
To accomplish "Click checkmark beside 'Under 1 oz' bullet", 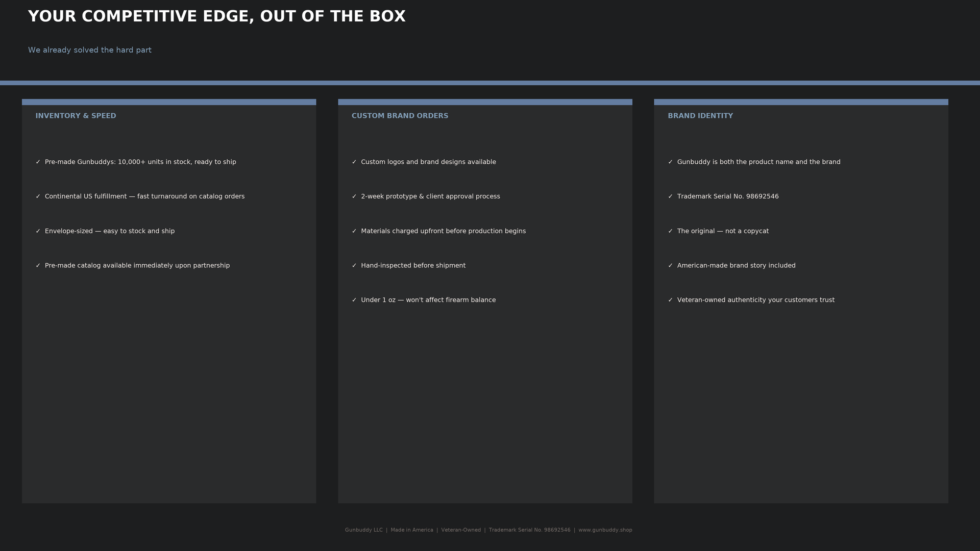I will click(x=354, y=300).
